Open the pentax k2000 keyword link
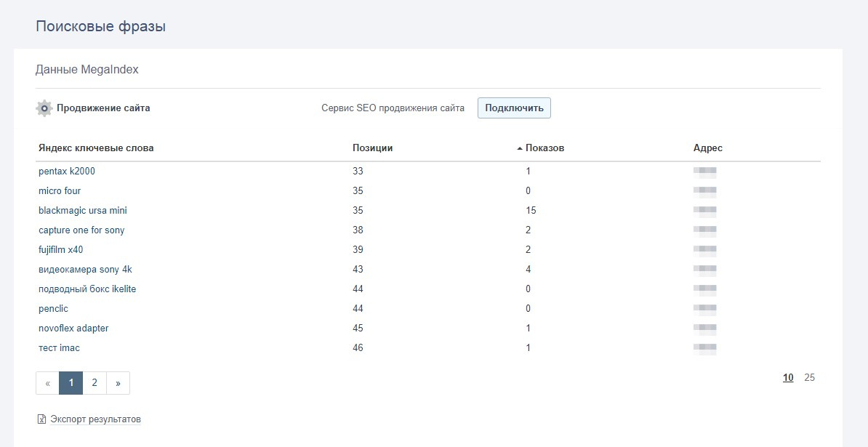868x447 pixels. pos(67,172)
